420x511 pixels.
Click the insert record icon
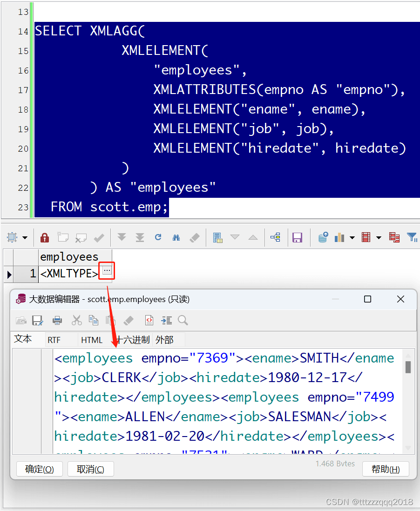click(63, 237)
